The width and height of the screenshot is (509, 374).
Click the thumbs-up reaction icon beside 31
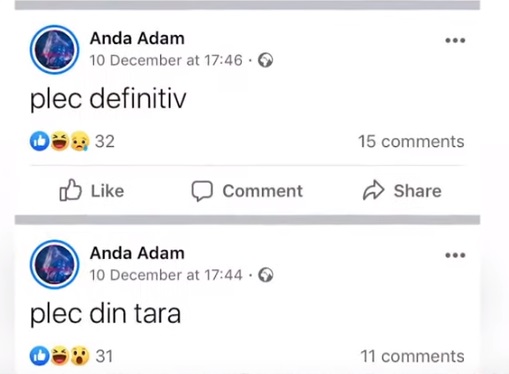tap(40, 356)
